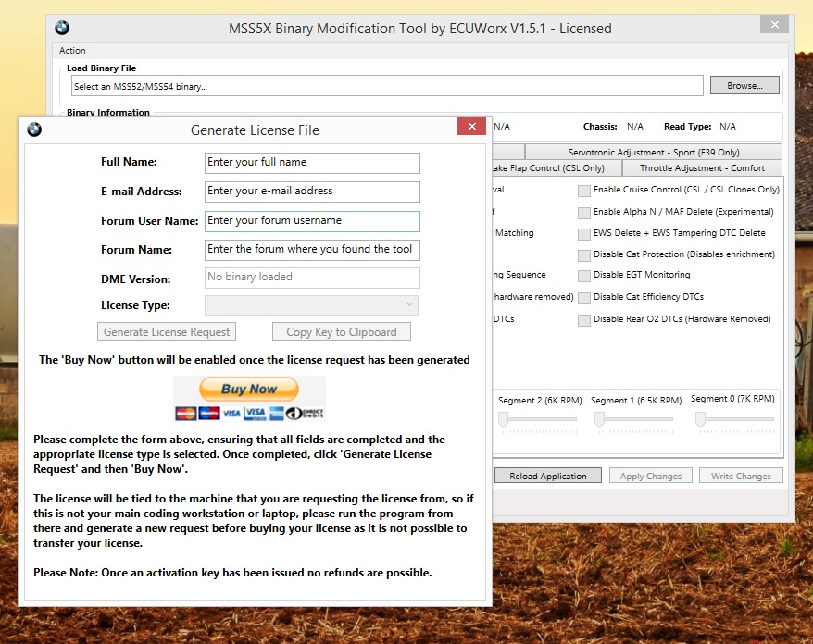
Task: Click the Segment 0 (7K RPM) slider
Action: point(734,420)
